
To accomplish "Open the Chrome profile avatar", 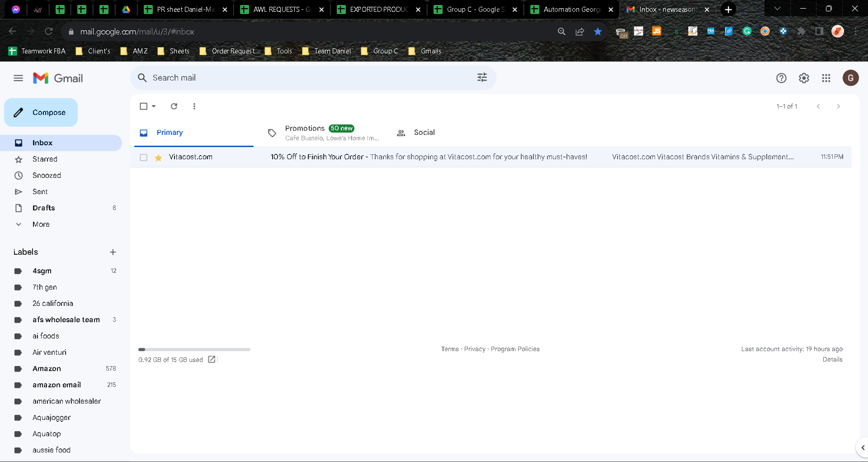I will [x=837, y=31].
